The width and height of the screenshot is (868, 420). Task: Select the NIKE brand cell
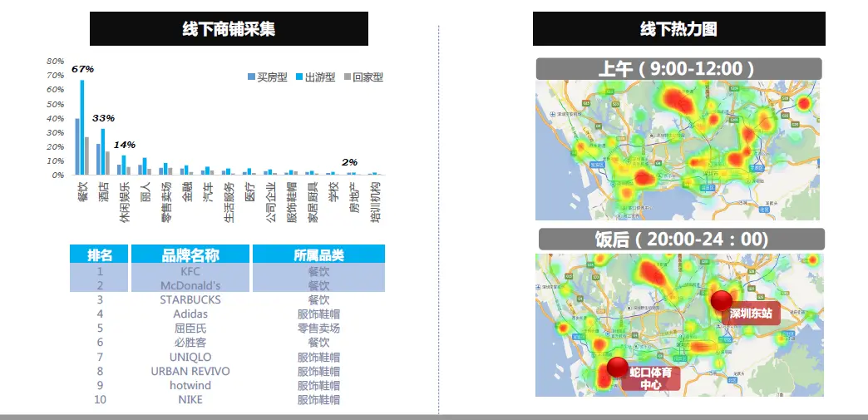click(x=190, y=399)
